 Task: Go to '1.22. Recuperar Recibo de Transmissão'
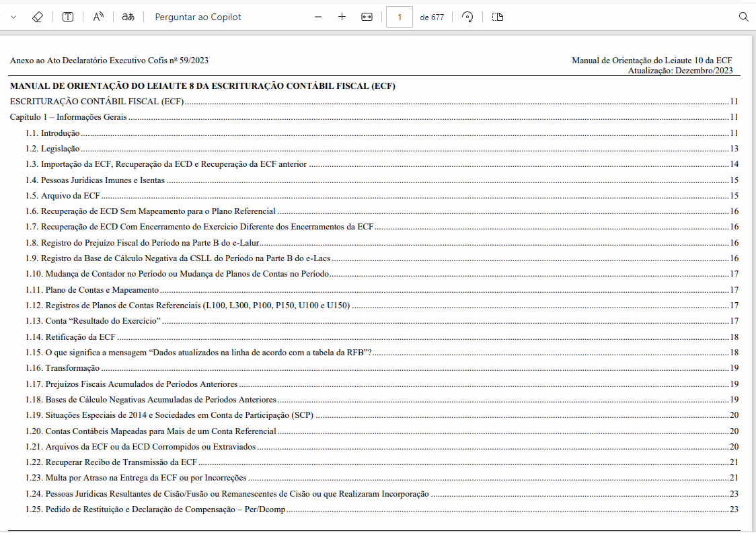pos(382,462)
